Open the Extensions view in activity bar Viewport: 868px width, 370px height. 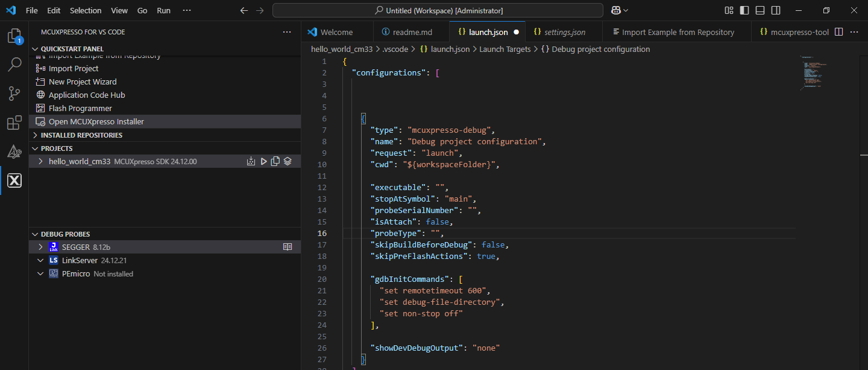point(14,123)
